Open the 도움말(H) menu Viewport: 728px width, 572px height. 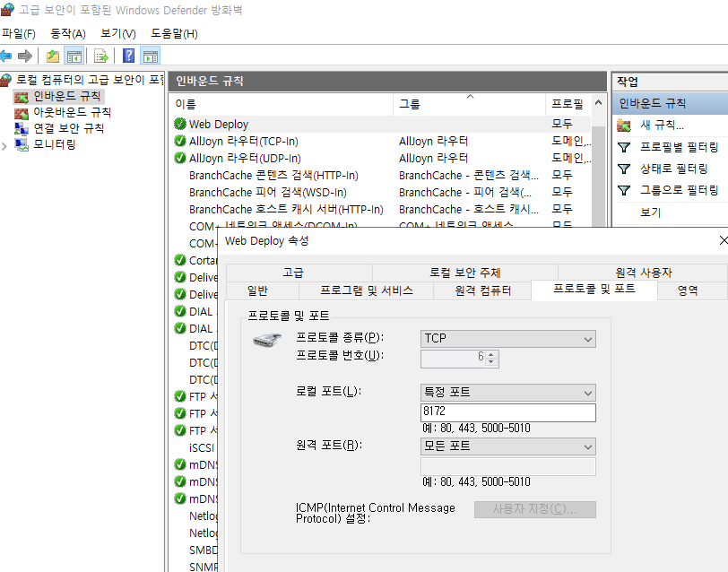(174, 34)
